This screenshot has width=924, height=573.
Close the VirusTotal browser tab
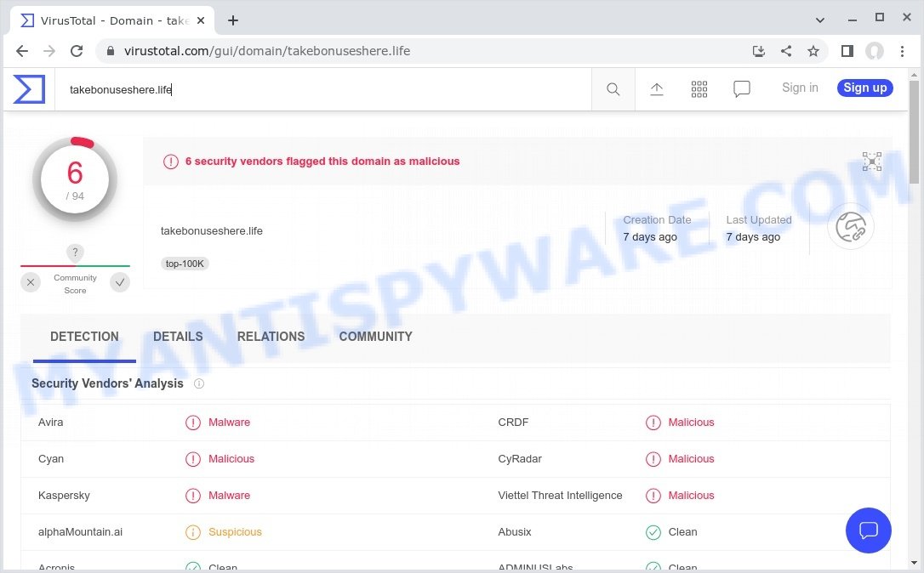coord(200,20)
